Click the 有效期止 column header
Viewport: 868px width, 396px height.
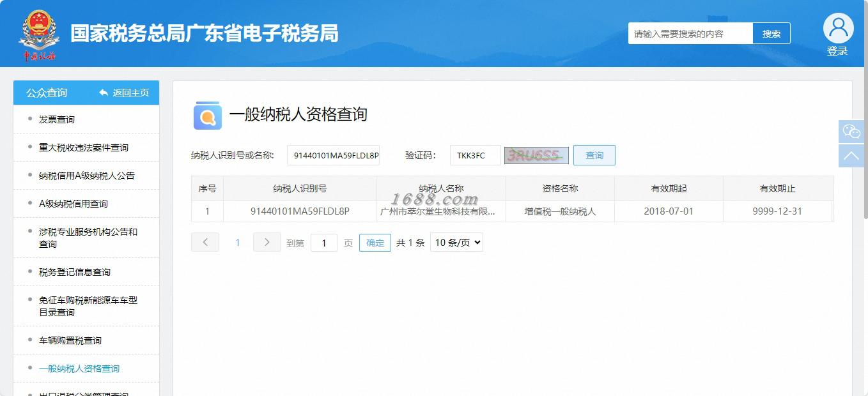click(777, 188)
